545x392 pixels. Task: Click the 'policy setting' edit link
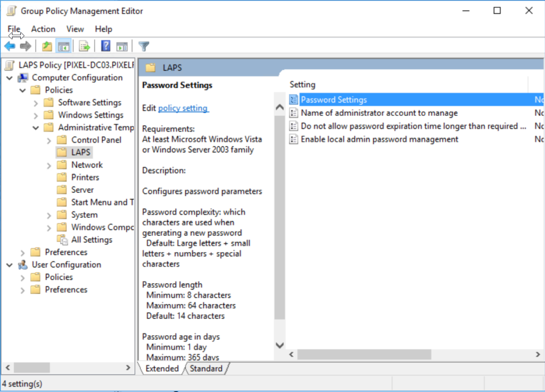[x=183, y=108]
